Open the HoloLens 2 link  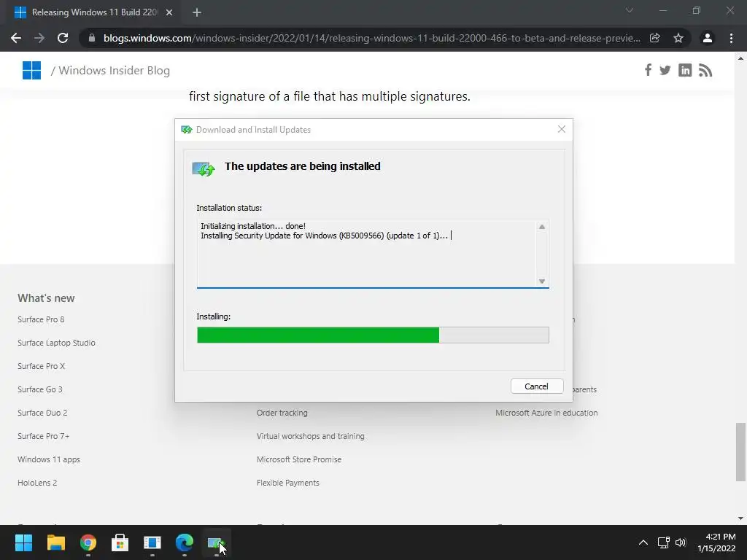point(37,483)
